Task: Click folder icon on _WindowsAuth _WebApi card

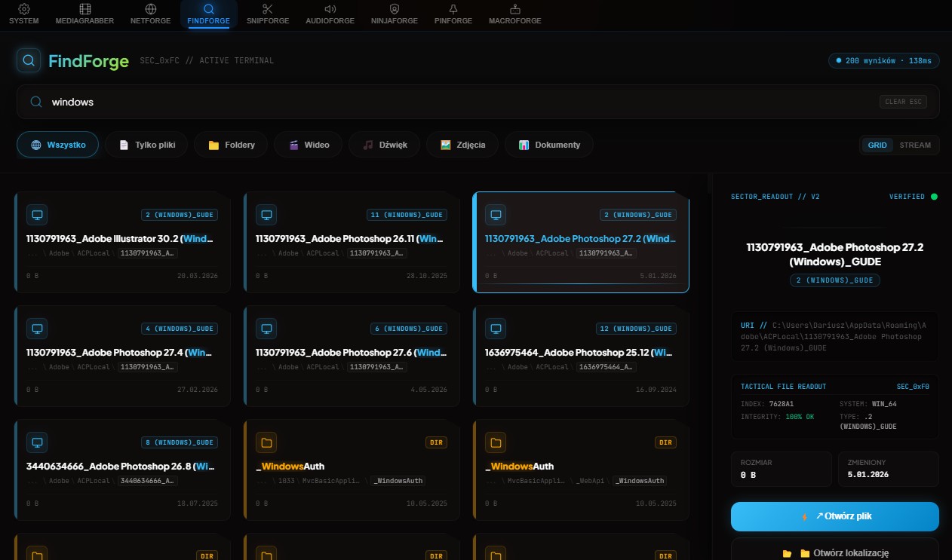Action: 496,442
